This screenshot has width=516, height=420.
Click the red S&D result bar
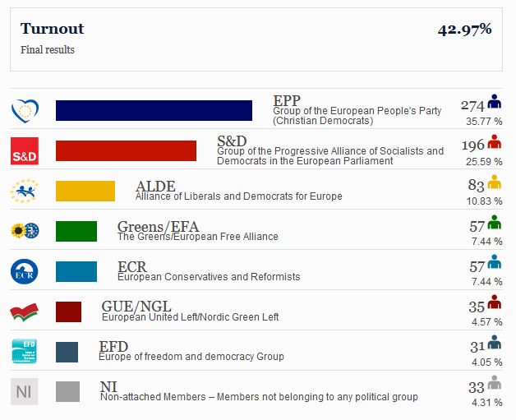click(126, 150)
